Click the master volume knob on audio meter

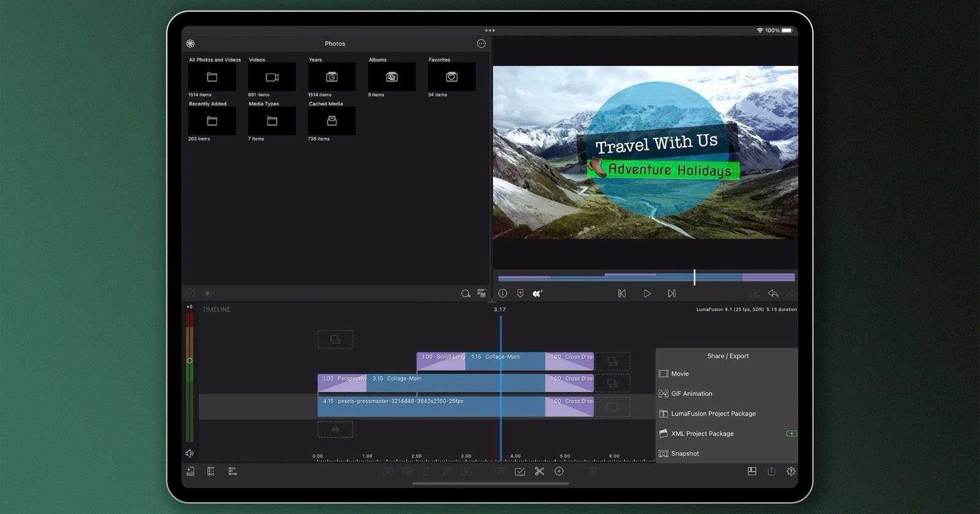[189, 361]
